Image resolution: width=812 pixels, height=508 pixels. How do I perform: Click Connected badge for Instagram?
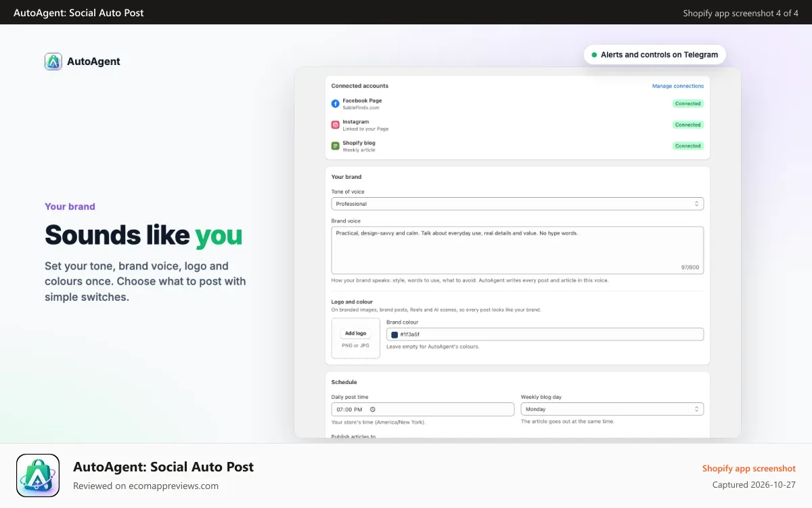pos(687,125)
